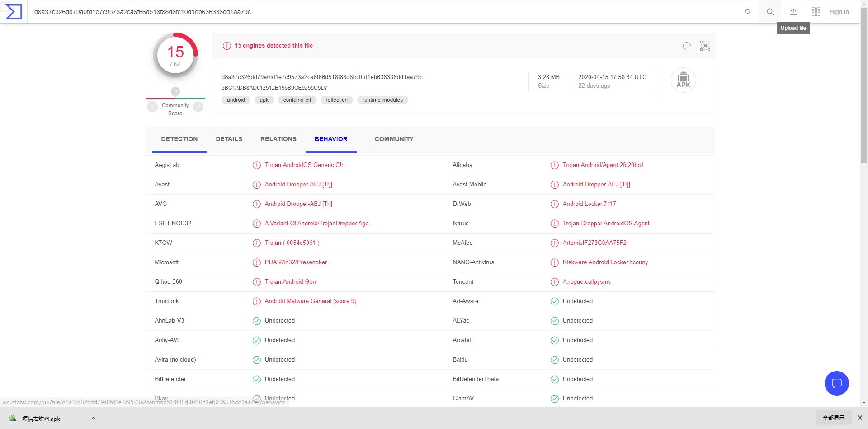Open the Behavior tab
The width and height of the screenshot is (868, 429).
[331, 139]
